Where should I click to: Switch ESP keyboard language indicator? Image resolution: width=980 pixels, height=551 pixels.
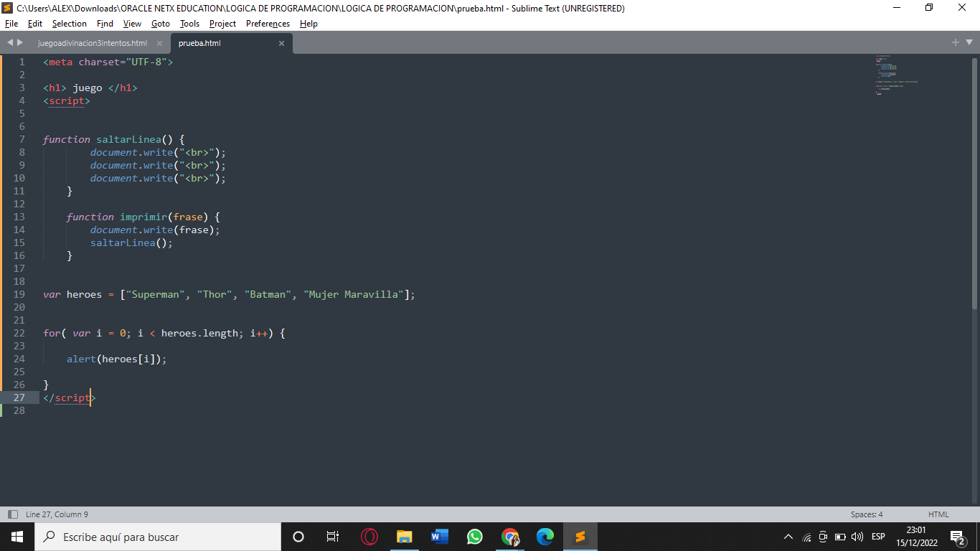878,537
